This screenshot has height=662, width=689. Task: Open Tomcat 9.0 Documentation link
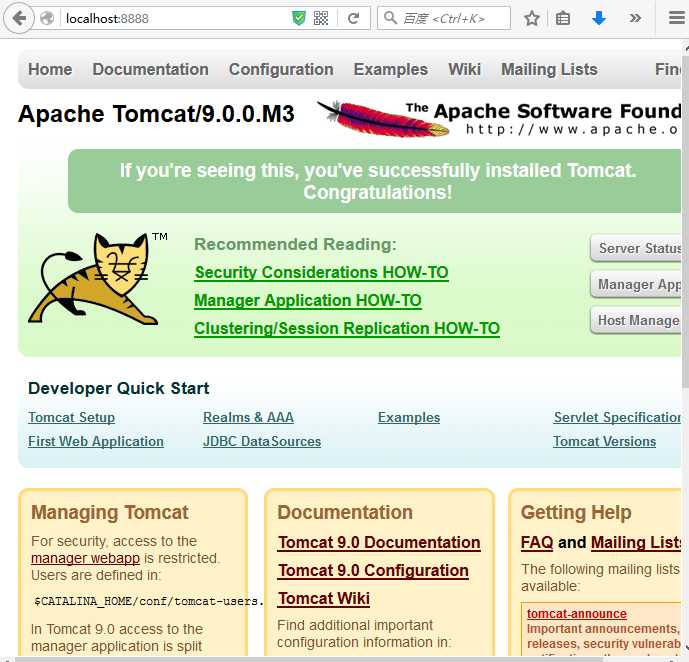tap(379, 543)
